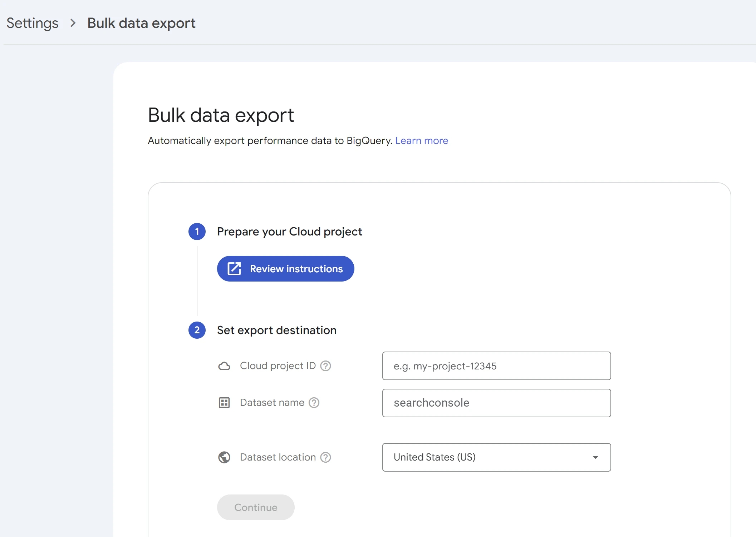The width and height of the screenshot is (756, 537).
Task: Click the Continue button
Action: (256, 507)
